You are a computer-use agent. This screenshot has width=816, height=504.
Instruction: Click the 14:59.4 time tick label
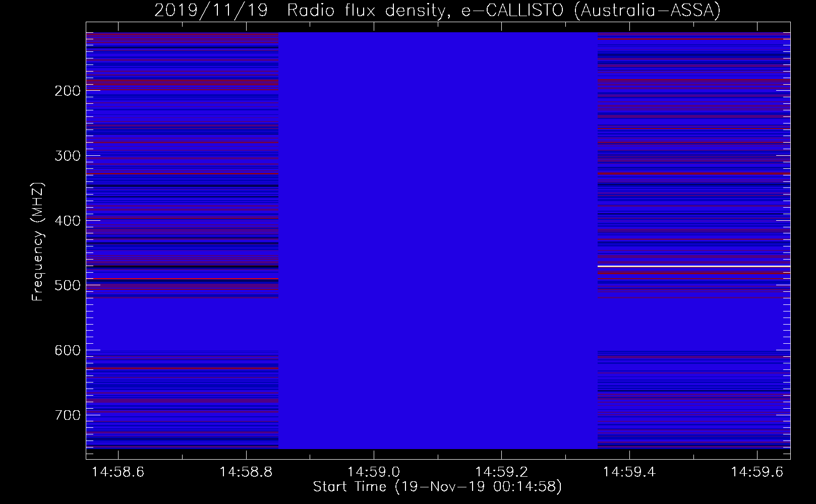(629, 472)
